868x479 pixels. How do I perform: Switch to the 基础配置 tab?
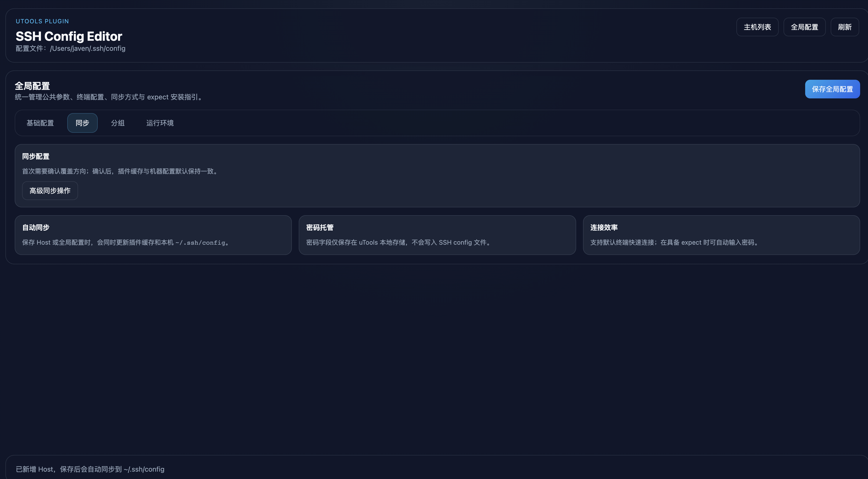tap(40, 123)
